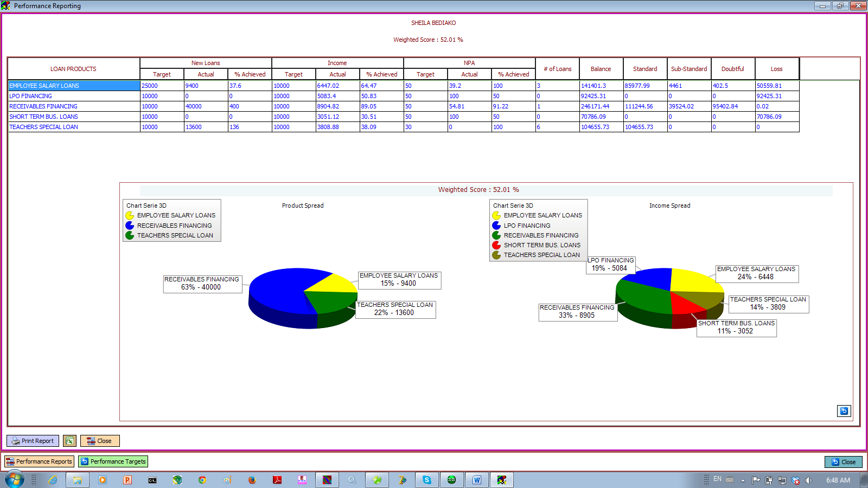The image size is (868, 488).
Task: Click the Show Desktop strip beside the clock
Action: click(864, 480)
